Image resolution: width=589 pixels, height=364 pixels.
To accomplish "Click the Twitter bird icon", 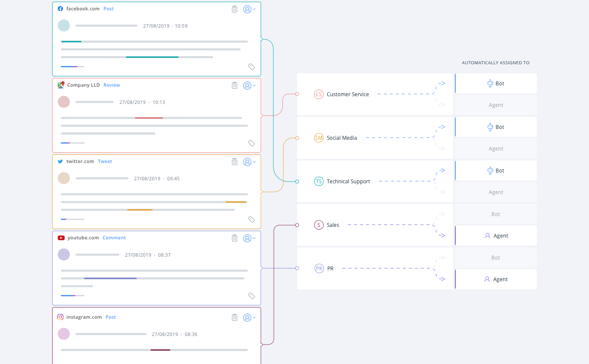I will (60, 161).
